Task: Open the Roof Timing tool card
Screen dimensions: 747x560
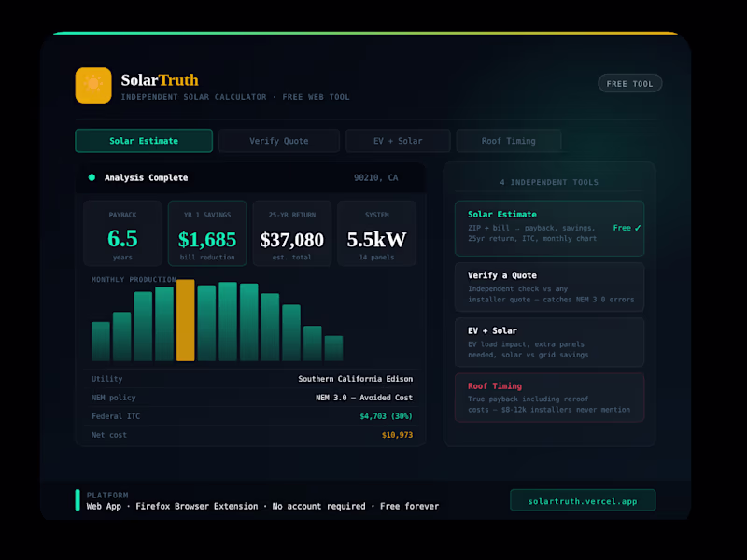Action: pos(549,397)
